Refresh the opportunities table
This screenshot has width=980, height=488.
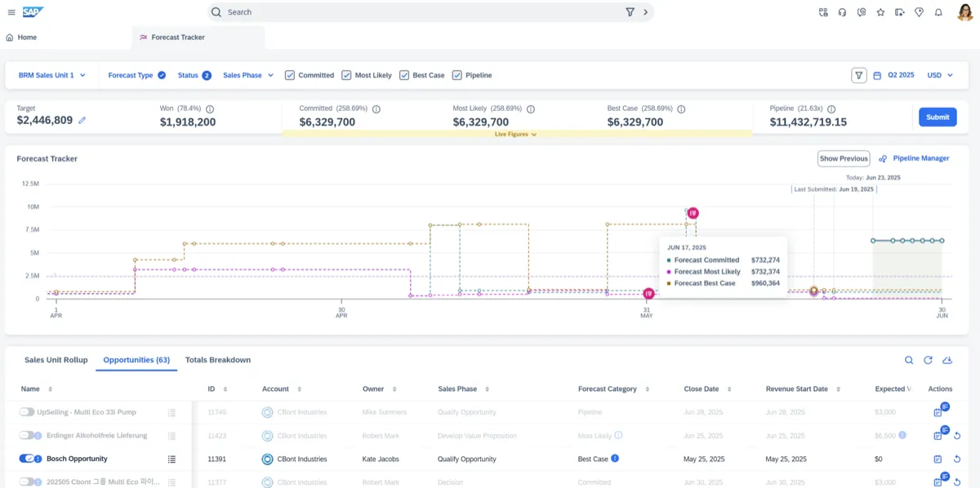pos(929,360)
